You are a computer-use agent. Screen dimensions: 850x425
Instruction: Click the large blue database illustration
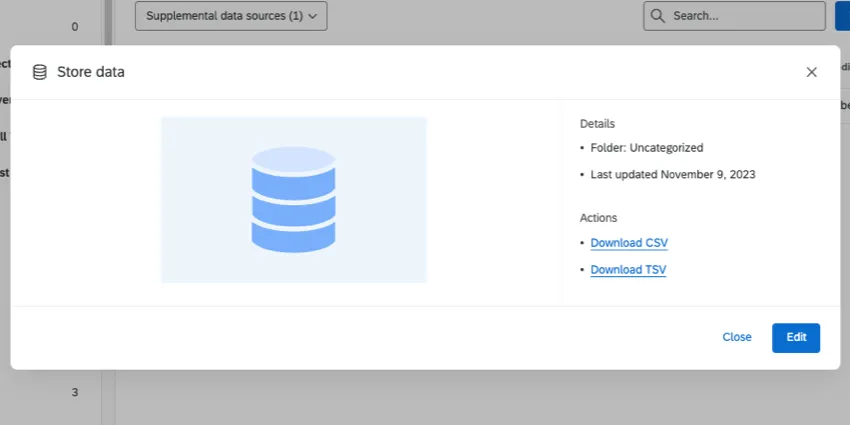click(293, 199)
